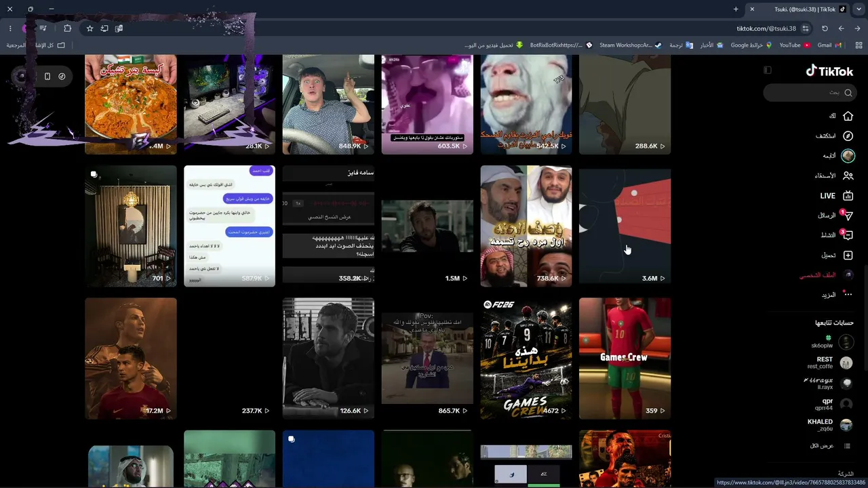Reload the page with the refresh icon
The image size is (868, 488).
coord(825,28)
